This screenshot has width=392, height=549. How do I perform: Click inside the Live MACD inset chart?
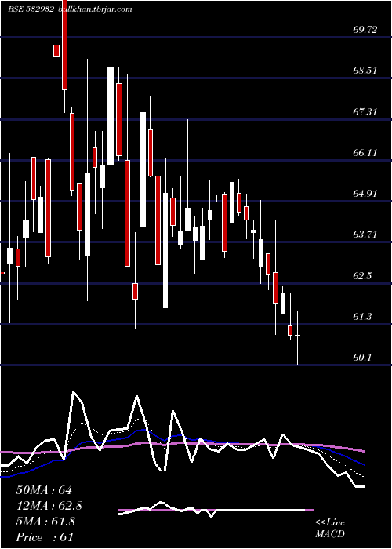[216, 510]
